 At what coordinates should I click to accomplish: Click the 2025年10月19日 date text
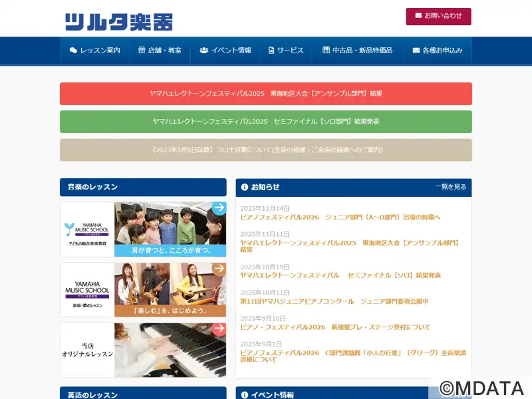[x=265, y=267]
